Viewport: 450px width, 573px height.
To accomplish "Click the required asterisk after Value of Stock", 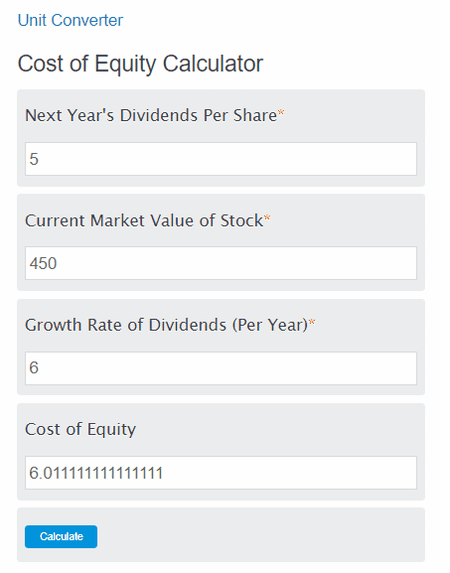I will click(267, 218).
